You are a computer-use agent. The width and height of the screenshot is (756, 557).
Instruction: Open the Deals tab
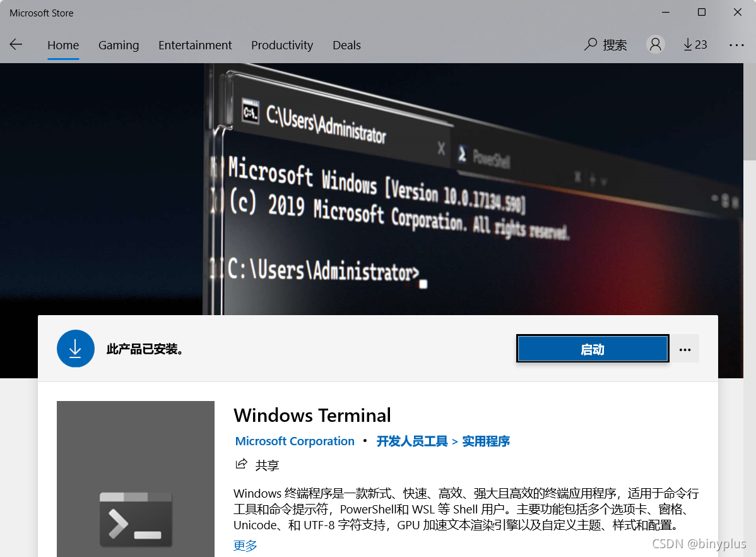point(346,45)
